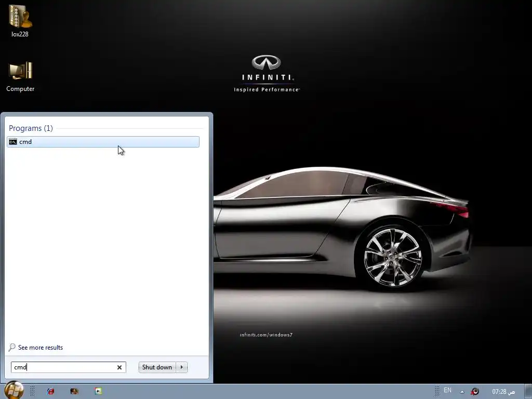This screenshot has height=399, width=532.
Task: Click the magnifier icon beside See more results
Action: pos(12,347)
